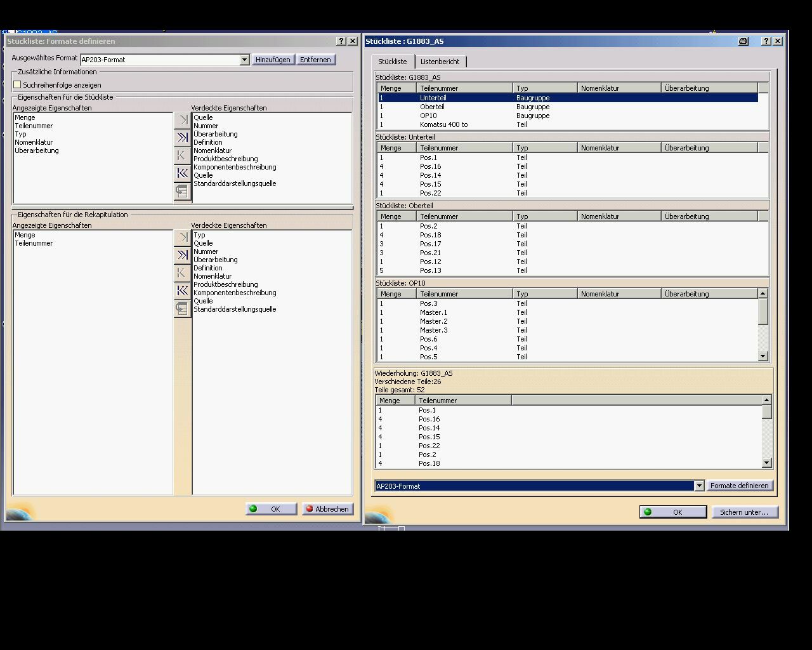The height and width of the screenshot is (650, 812).
Task: Click help button in Formate definieren title bar
Action: [x=341, y=41]
